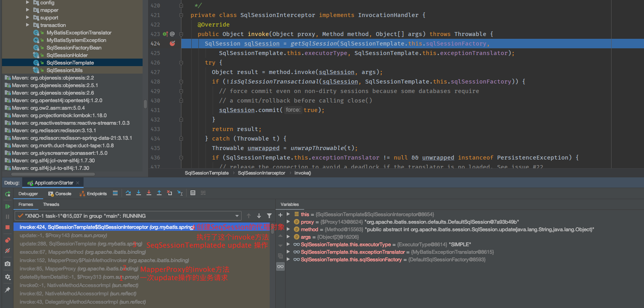Click the override gutter icon on line 423
The image size is (644, 308).
click(166, 34)
